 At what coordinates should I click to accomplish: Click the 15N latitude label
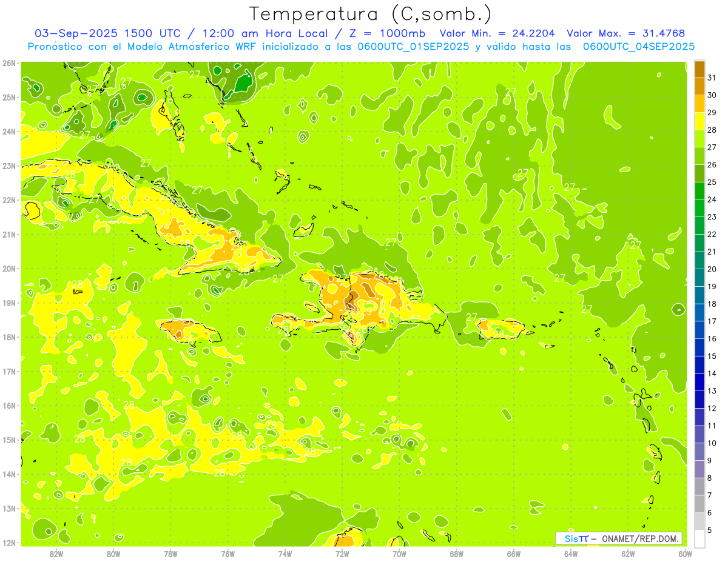click(9, 440)
